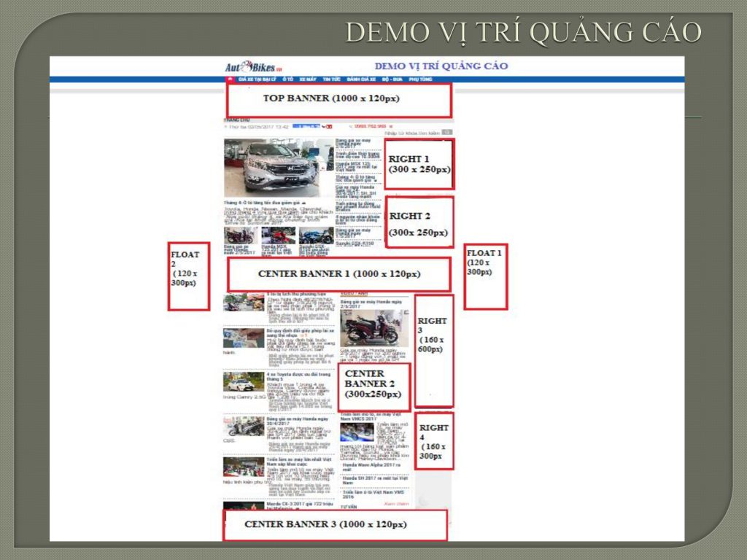Screen dimensions: 747x560
Task: Click the blue Facebook like button
Action: tap(306, 127)
